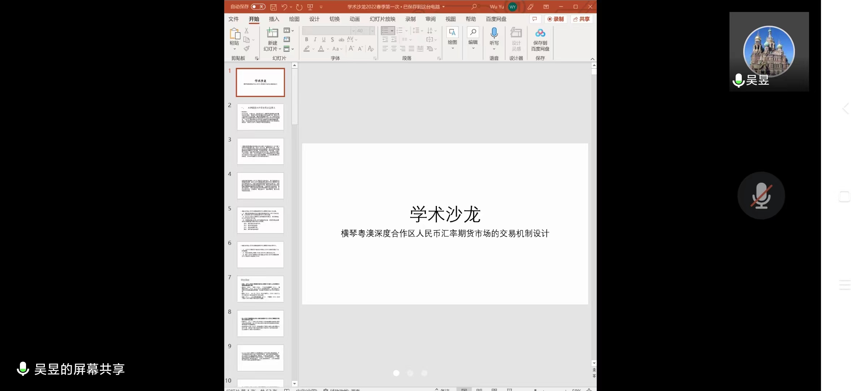
Task: Apply Underline to text
Action: [323, 40]
